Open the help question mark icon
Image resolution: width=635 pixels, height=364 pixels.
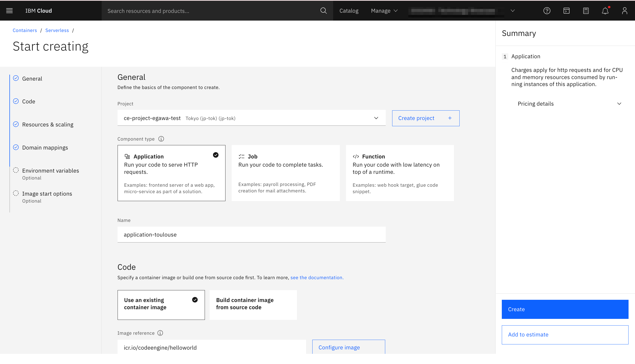click(547, 11)
